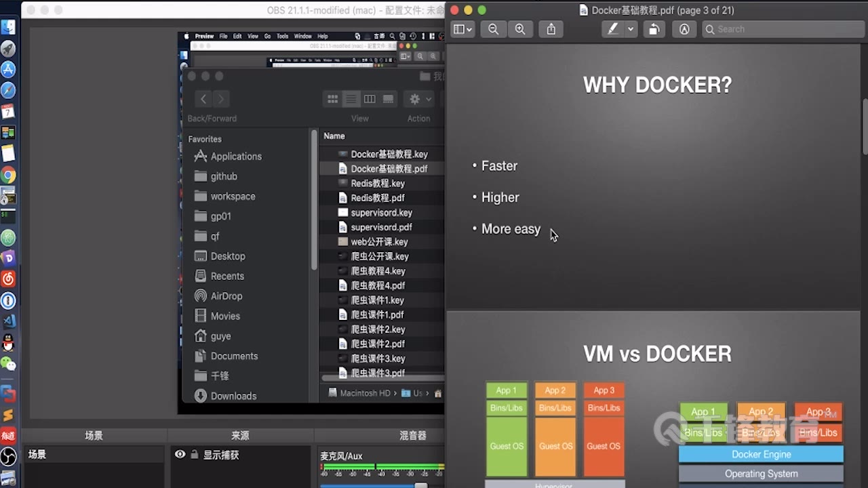Toggle the lock on 显示捕获 source
This screenshot has width=868, height=488.
(x=195, y=455)
